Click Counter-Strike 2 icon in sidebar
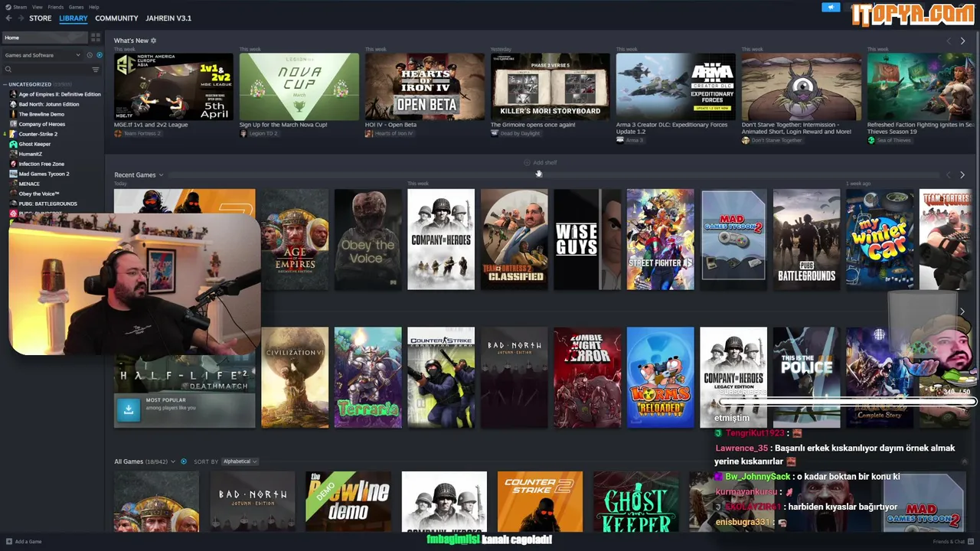 pos(13,134)
